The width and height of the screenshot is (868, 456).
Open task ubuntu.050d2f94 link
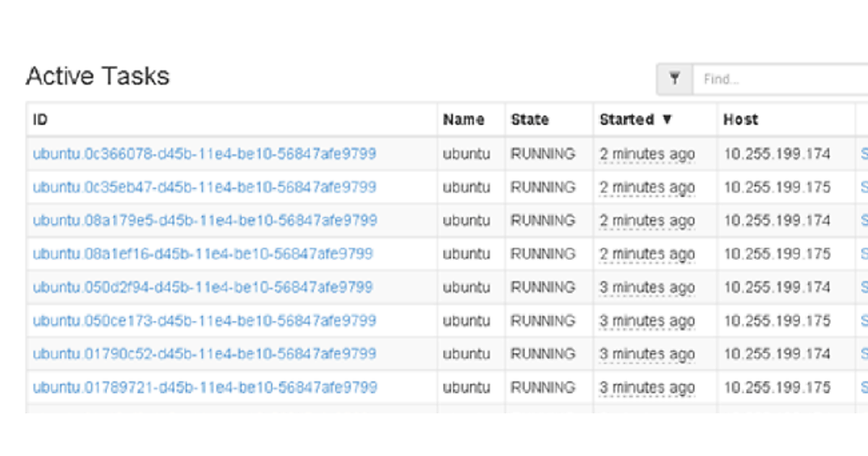point(203,287)
